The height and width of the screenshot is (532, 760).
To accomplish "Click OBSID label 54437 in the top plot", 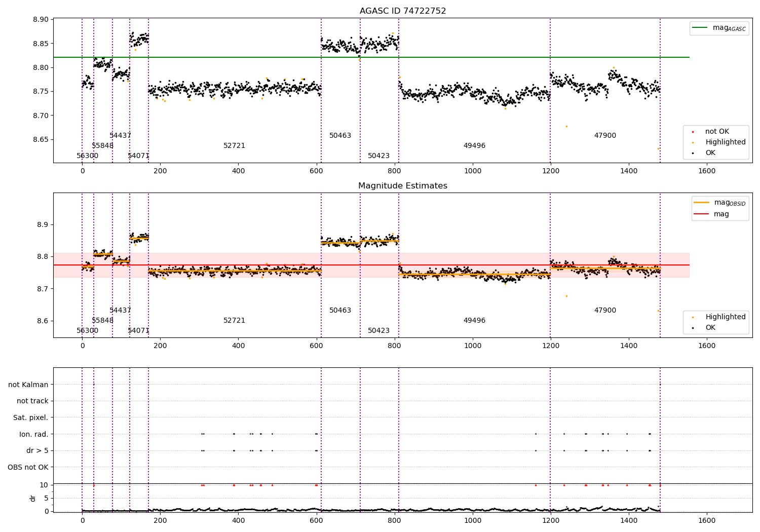I will point(120,136).
